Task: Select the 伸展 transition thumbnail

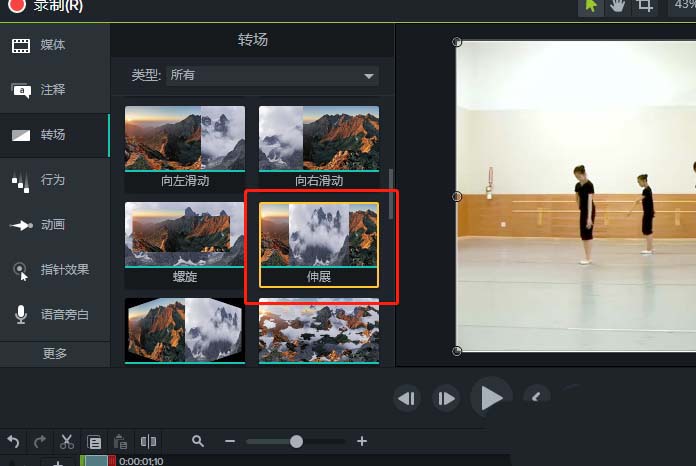Action: coord(319,245)
